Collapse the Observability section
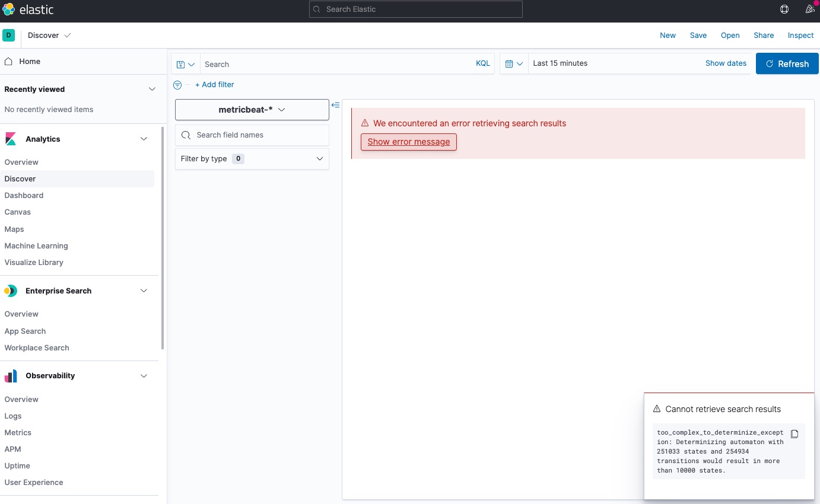 [144, 375]
